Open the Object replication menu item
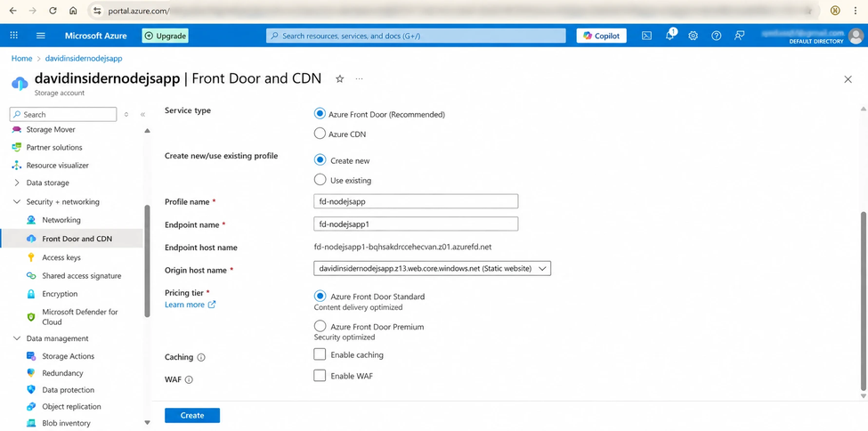Viewport: 868px width, 431px height. 72,407
